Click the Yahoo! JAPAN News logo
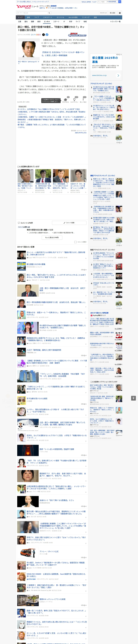 click(x=27, y=7)
